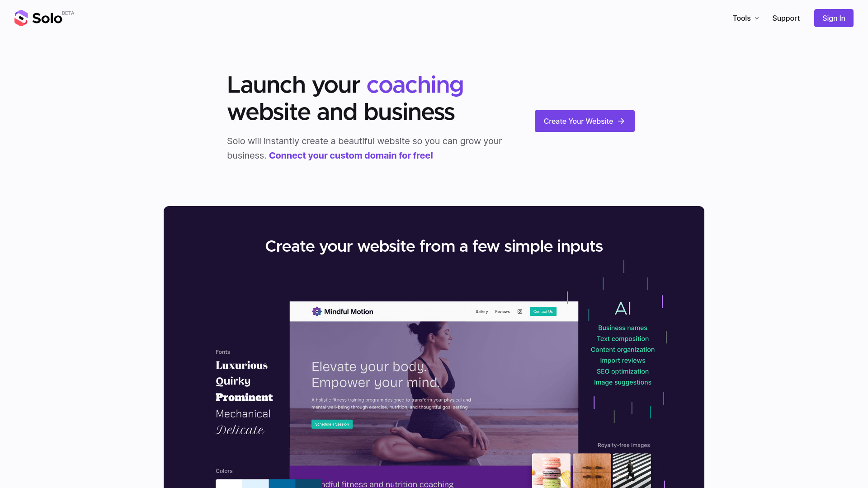Click the Schedule a Session button icon

point(332,424)
